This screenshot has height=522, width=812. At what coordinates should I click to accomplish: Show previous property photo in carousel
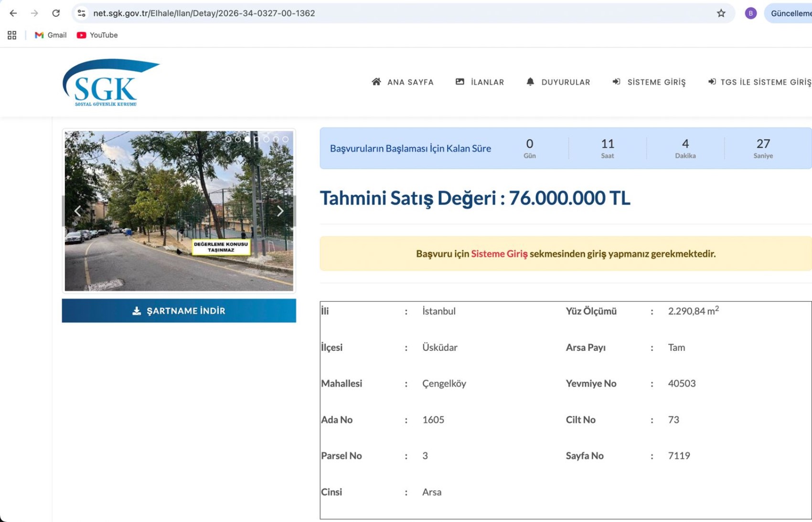tap(77, 211)
